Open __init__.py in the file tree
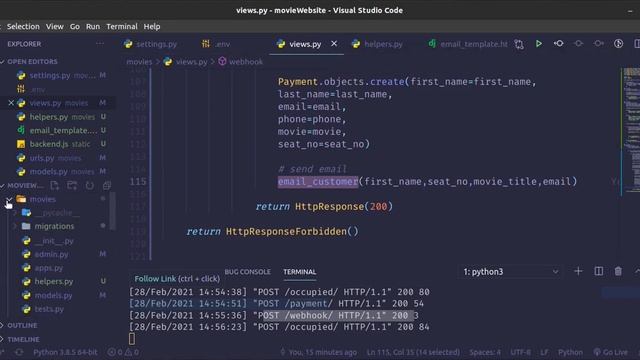640x360 pixels. tap(55, 241)
